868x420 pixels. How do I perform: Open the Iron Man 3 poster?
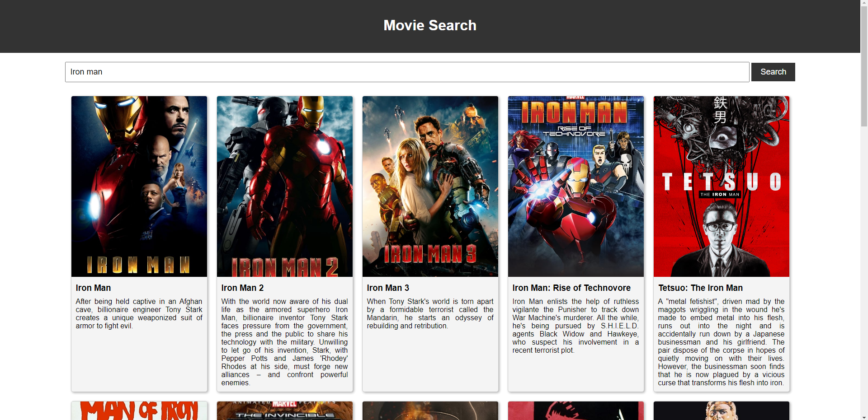coord(430,186)
